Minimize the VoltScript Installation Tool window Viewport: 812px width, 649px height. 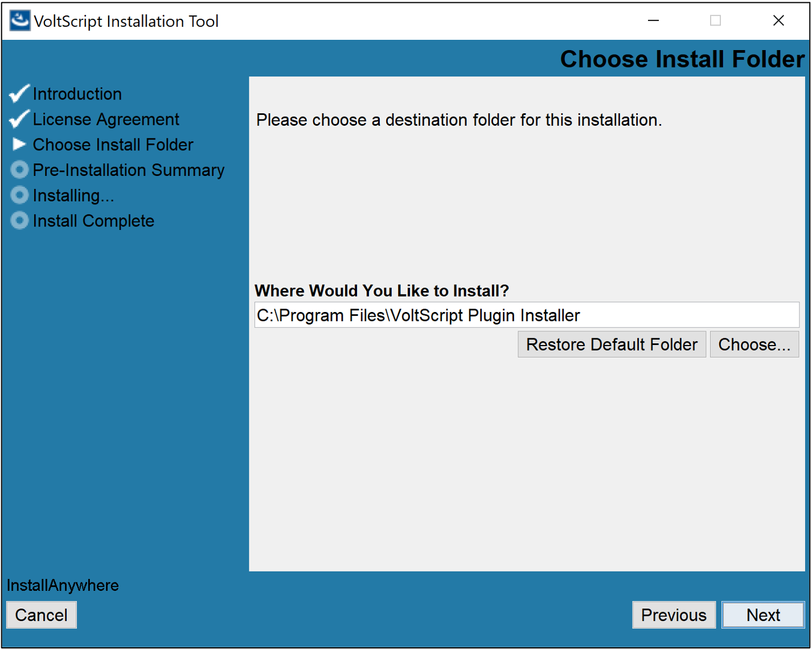(654, 20)
